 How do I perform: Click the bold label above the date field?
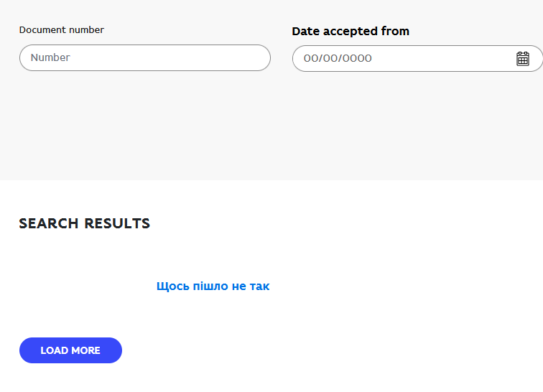(351, 31)
